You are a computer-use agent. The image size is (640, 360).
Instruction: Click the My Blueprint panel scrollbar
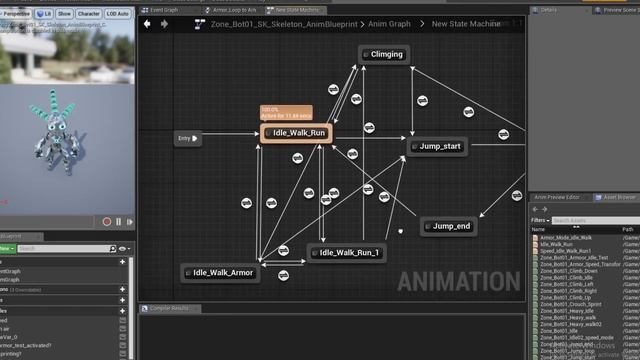[x=131, y=308]
